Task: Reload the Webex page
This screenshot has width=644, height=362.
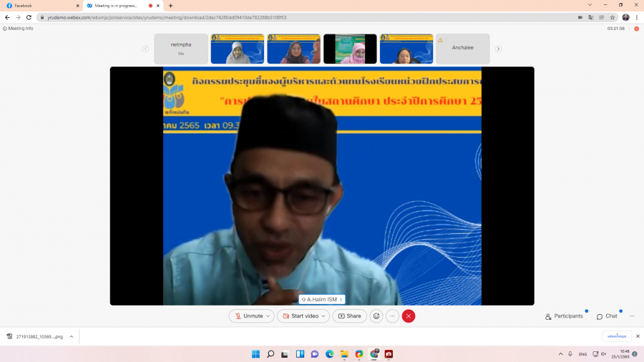Action: pyautogui.click(x=28, y=17)
